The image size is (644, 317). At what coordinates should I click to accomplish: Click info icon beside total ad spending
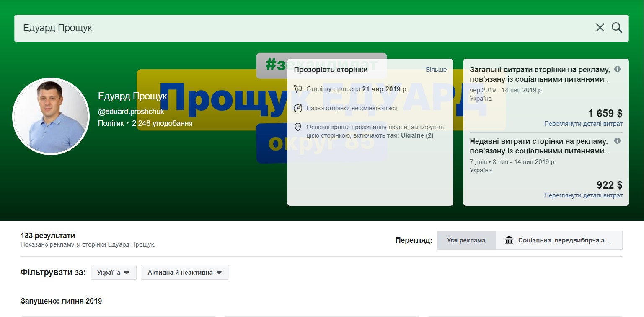pos(617,69)
